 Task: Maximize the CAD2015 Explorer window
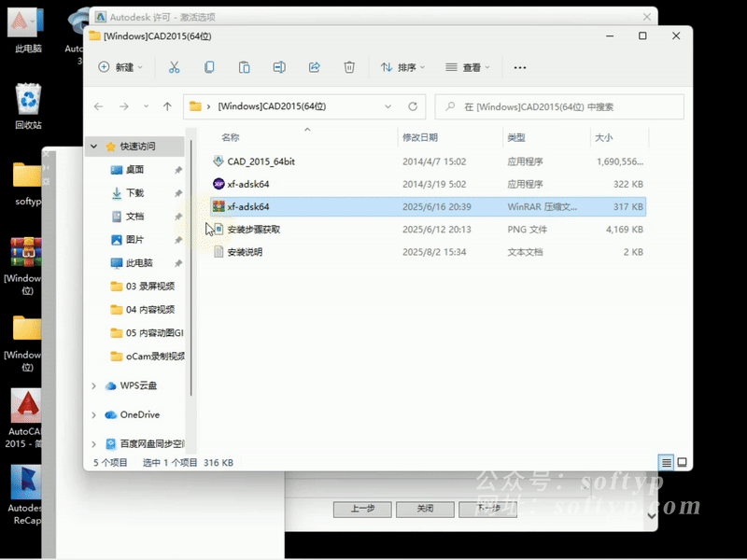coord(642,35)
